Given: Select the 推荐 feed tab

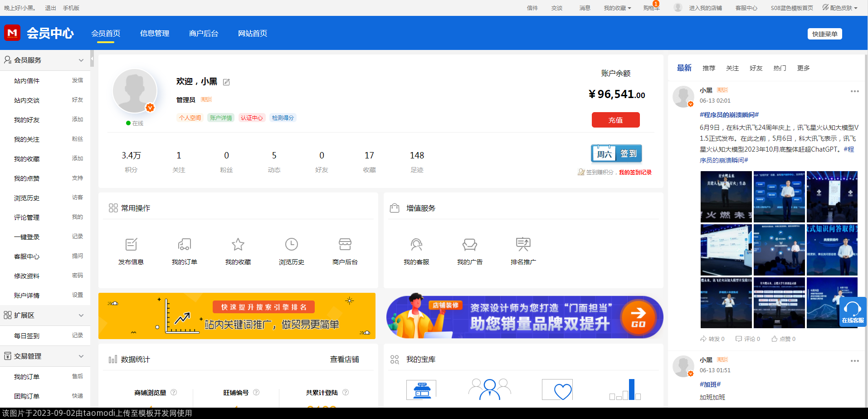Looking at the screenshot, I should 708,68.
